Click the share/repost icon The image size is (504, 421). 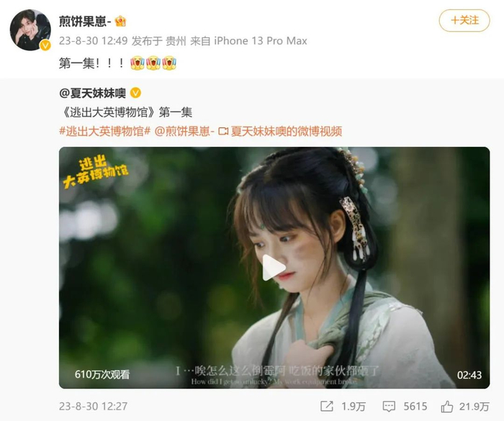pyautogui.click(x=327, y=406)
